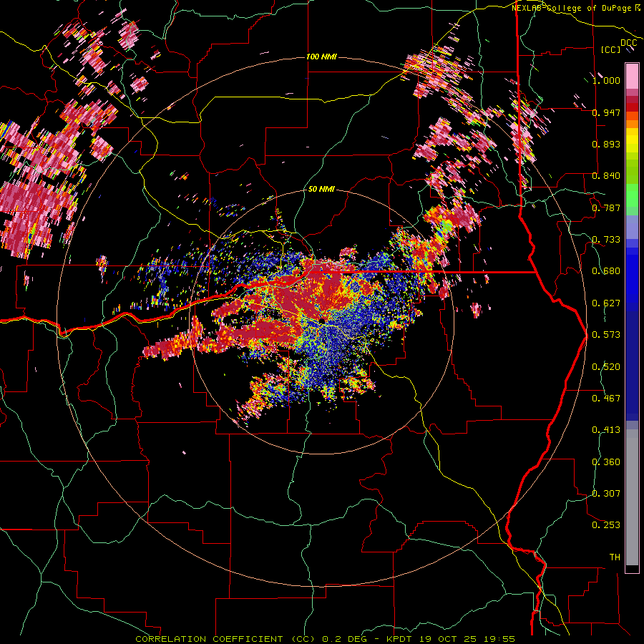Click the pink band at top of color bar
This screenshot has width=644, height=644.
(x=632, y=77)
